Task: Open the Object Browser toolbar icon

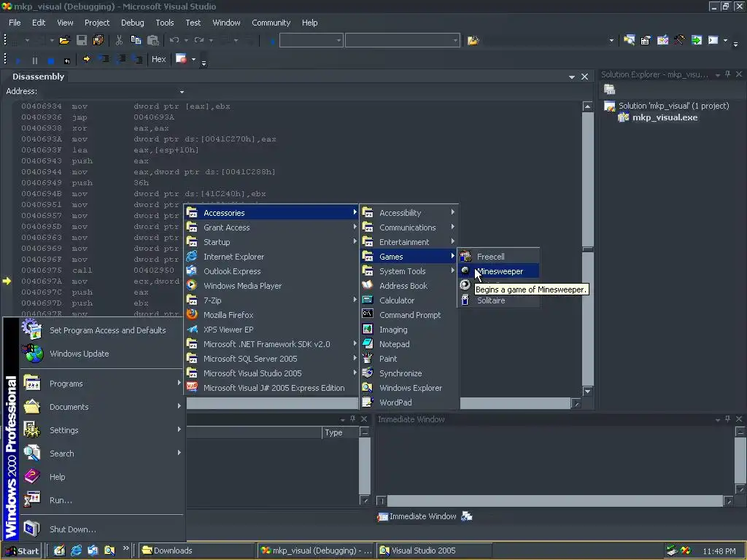Action: pos(662,41)
